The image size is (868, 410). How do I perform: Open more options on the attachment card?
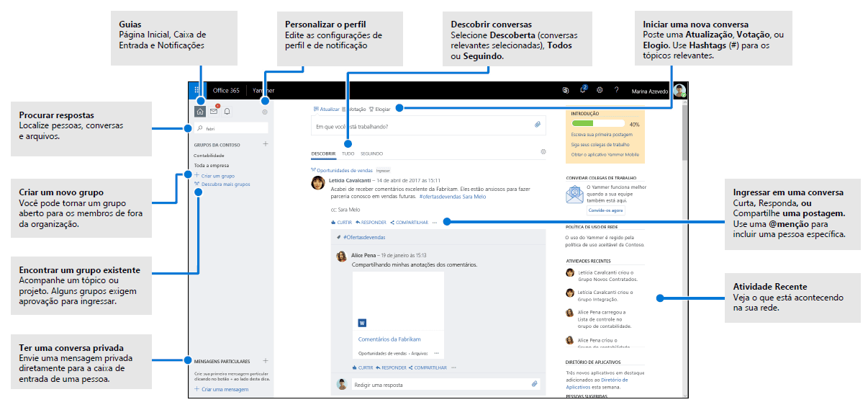438,354
